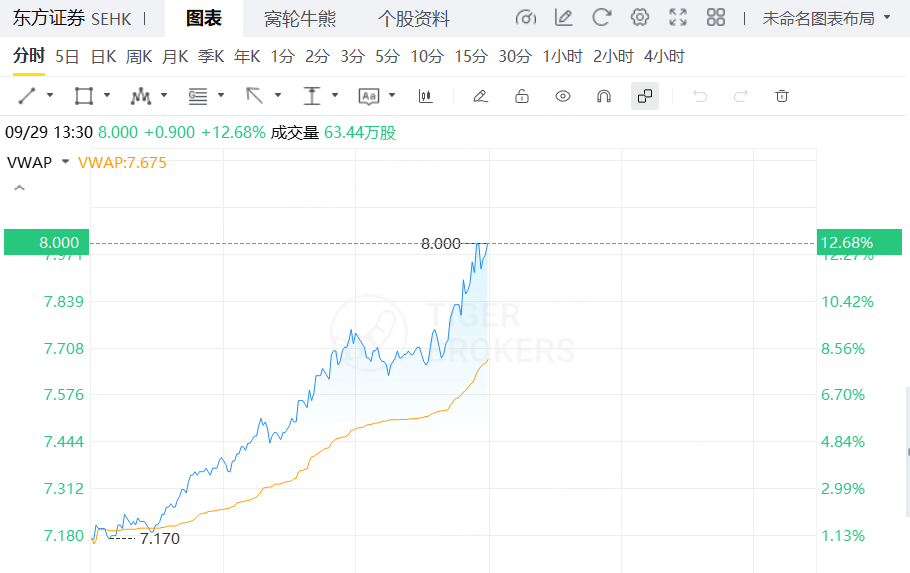Click the 7.170 low price marker

click(x=160, y=539)
